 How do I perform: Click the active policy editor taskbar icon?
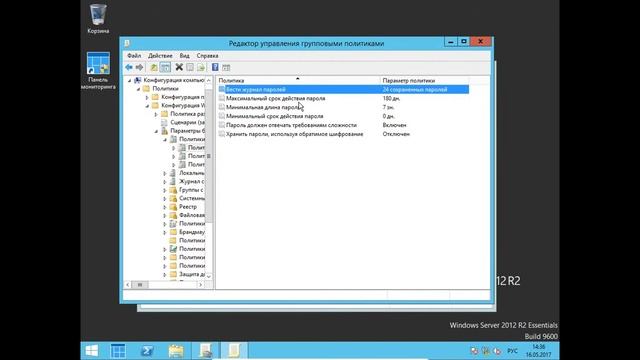point(234,351)
